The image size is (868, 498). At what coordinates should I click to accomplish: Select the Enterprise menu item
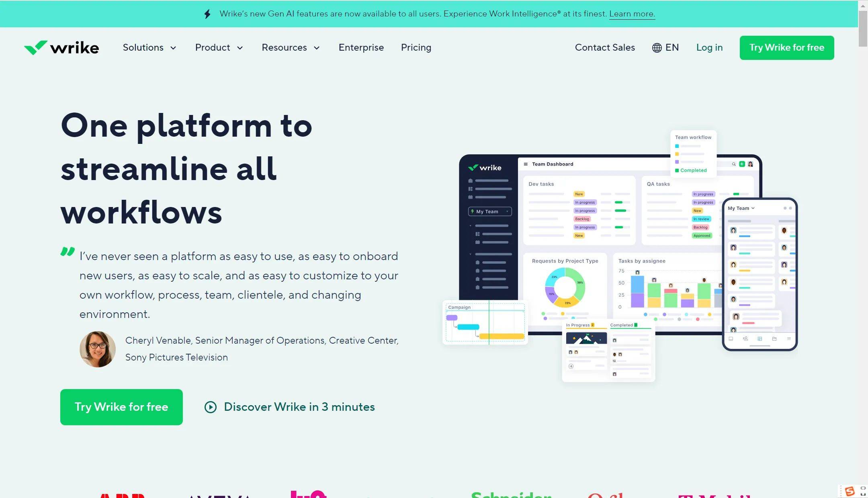tap(361, 48)
